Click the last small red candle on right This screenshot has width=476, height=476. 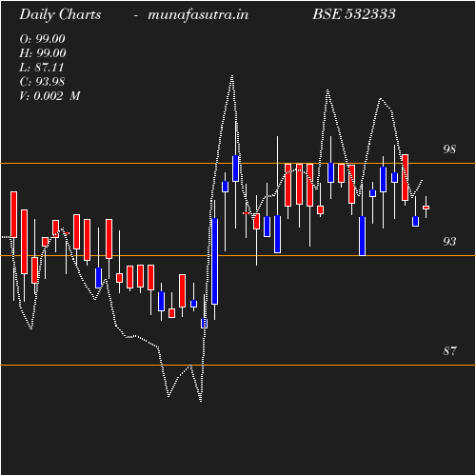(426, 208)
